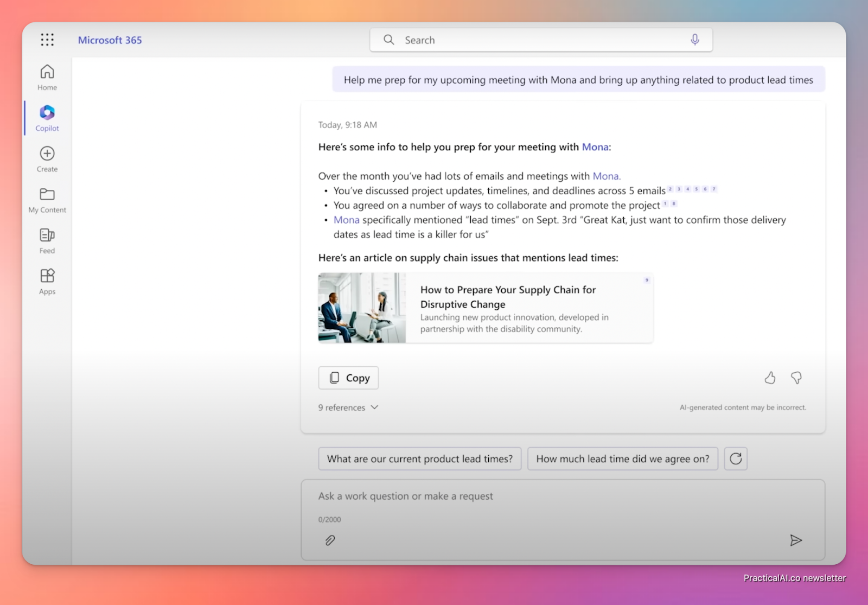Open article 'How to Prepare Your Supply Chain'

tap(508, 297)
